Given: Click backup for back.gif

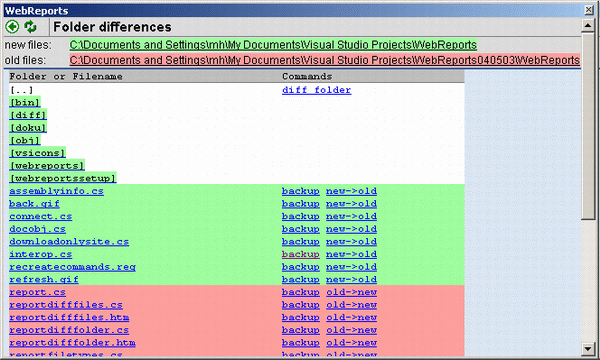Looking at the screenshot, I should (x=301, y=204).
